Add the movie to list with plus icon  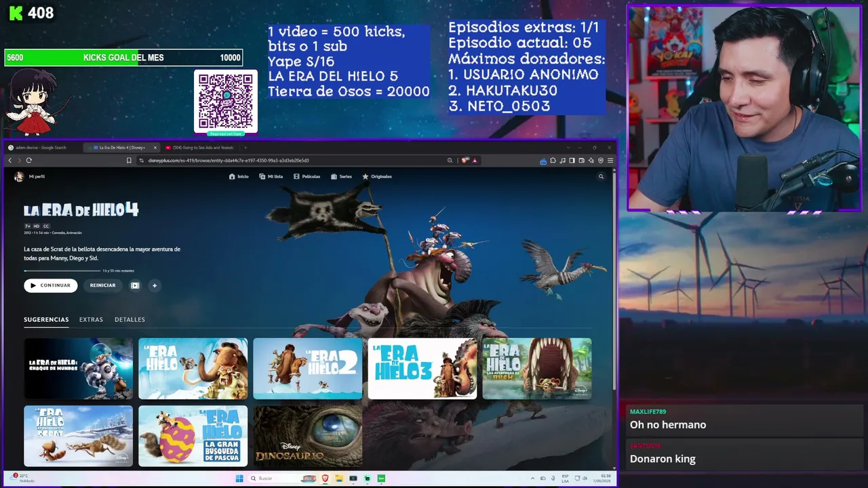pos(155,285)
